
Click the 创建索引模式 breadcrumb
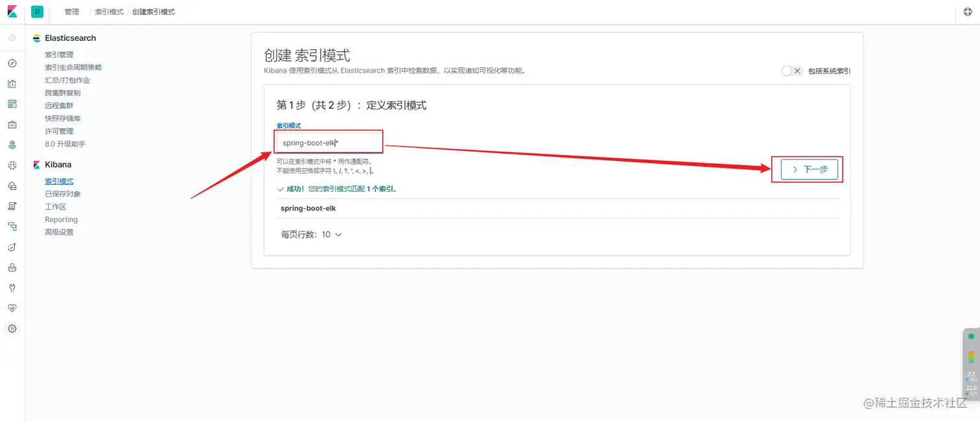pyautogui.click(x=154, y=12)
